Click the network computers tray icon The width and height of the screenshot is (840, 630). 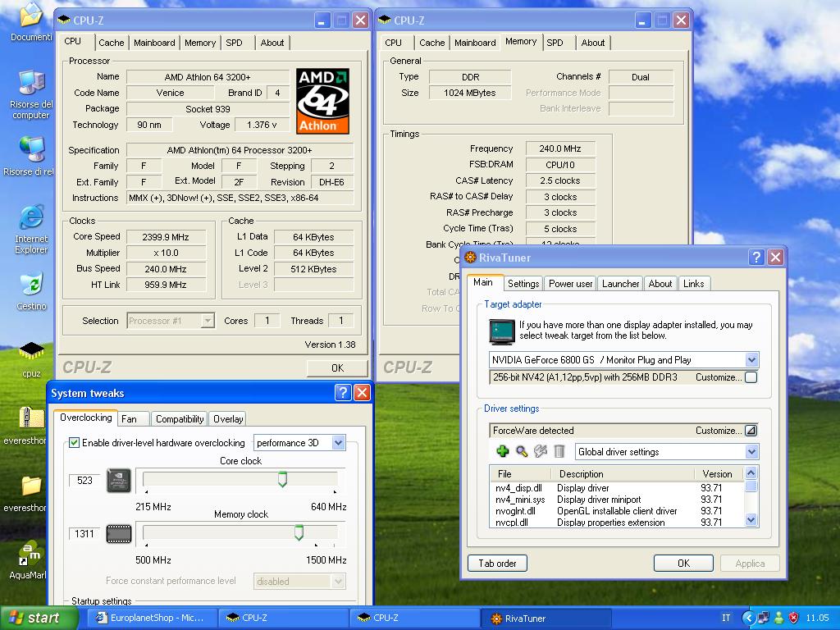[x=764, y=618]
